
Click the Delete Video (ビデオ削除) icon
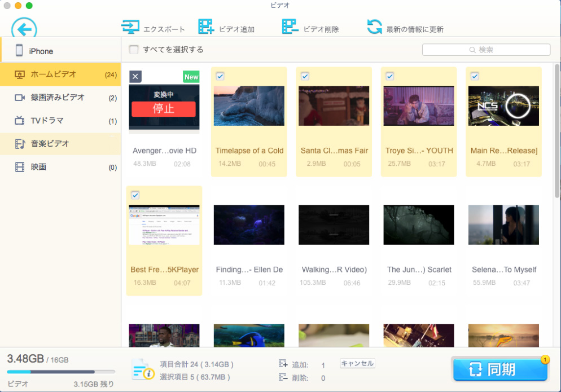[290, 27]
